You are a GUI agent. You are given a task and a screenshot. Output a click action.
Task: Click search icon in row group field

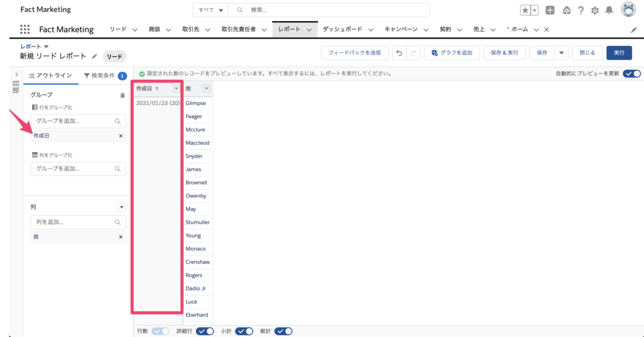click(118, 121)
